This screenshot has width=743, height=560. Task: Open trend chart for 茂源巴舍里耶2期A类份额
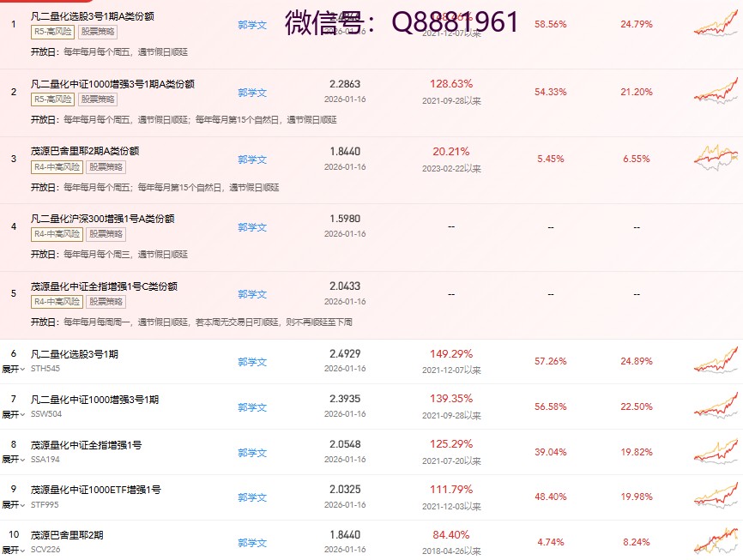[716, 159]
